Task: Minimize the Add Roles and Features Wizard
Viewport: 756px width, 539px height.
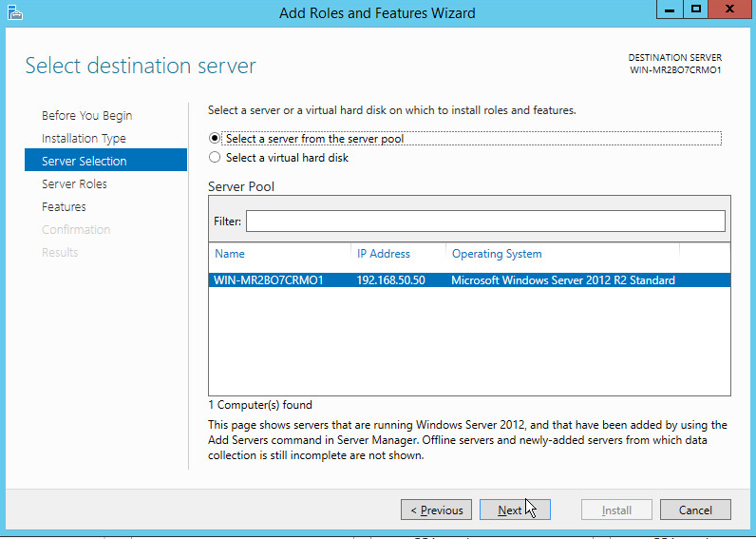Action: [669, 10]
